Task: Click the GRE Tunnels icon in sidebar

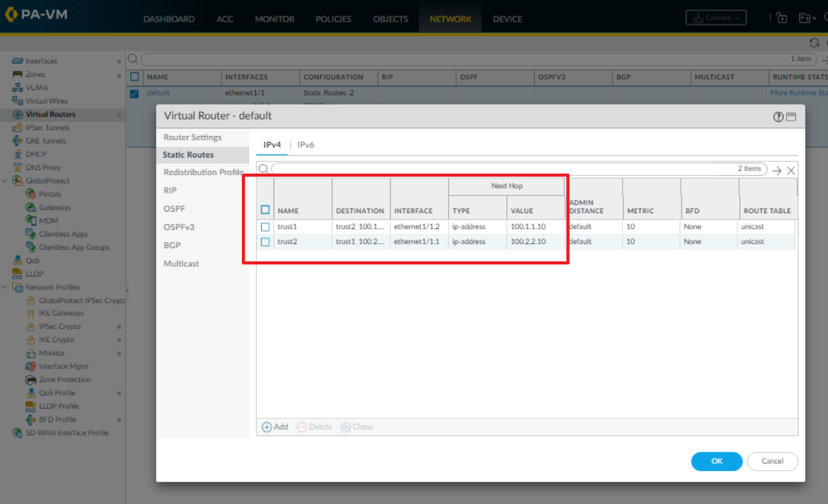Action: coord(18,141)
